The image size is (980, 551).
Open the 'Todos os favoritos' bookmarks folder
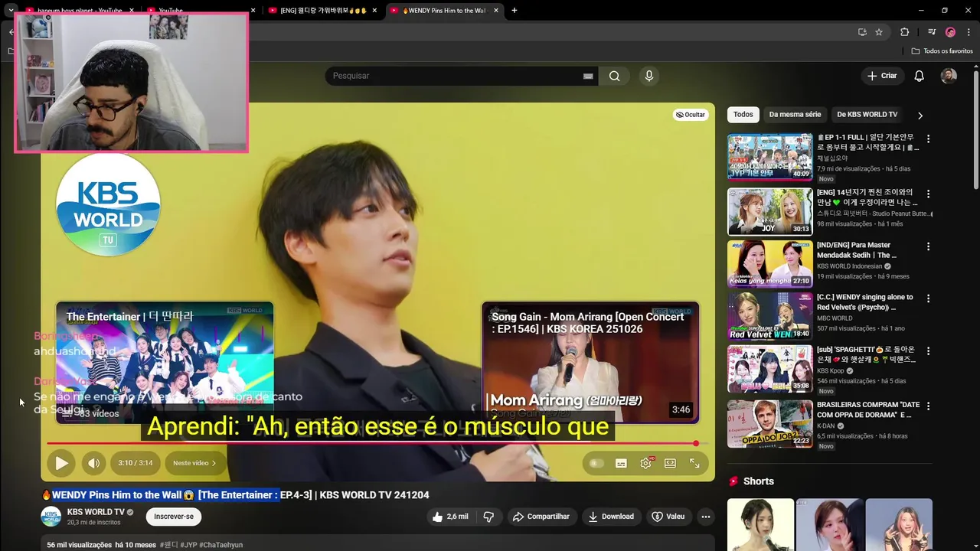tap(942, 51)
